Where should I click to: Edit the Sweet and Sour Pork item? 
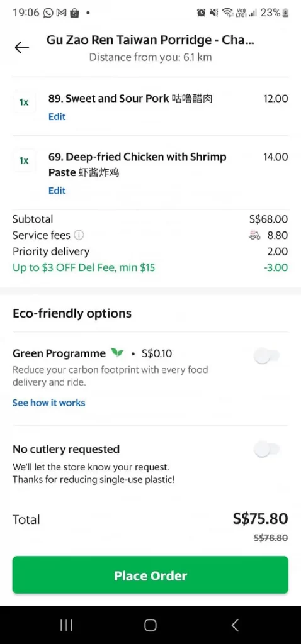(57, 116)
